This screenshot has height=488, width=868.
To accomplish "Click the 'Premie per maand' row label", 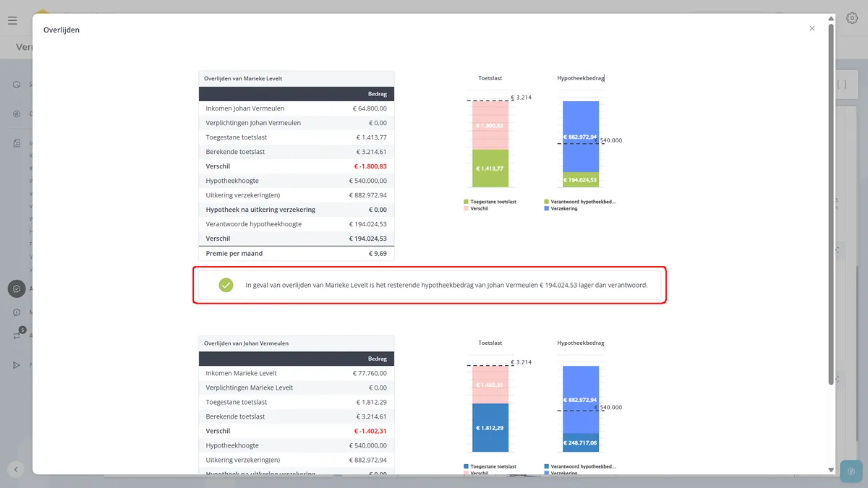I will 234,254.
